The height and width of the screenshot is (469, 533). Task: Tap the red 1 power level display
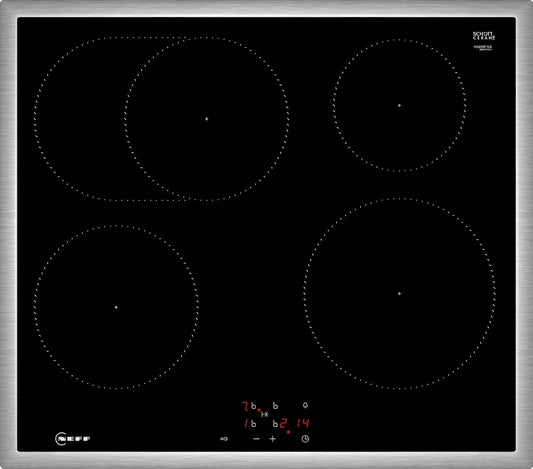(x=245, y=423)
